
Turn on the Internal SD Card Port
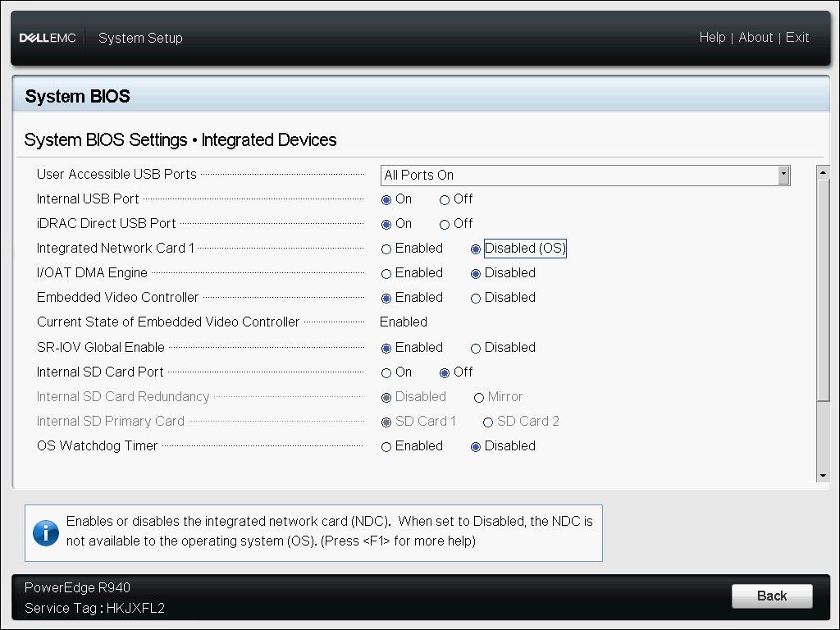point(386,372)
